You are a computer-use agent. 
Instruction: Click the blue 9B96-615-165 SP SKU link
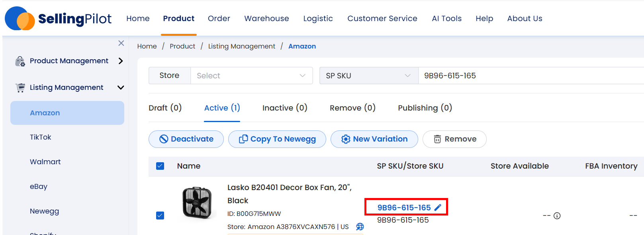point(404,208)
